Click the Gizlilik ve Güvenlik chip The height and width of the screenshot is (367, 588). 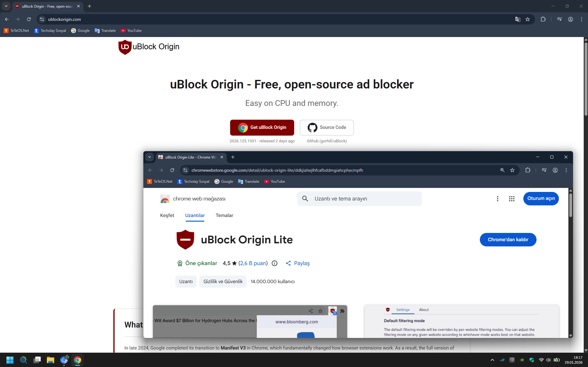coord(223,282)
